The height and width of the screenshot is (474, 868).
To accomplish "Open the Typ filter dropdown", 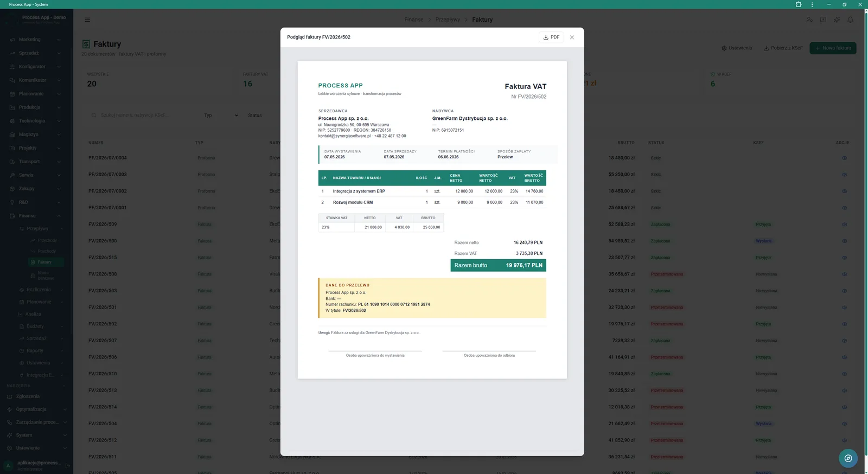I will [221, 116].
